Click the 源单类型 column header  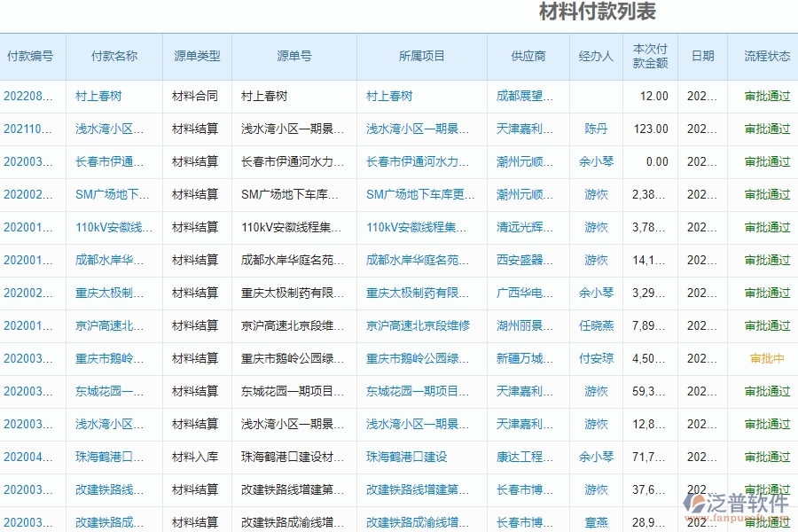194,56
